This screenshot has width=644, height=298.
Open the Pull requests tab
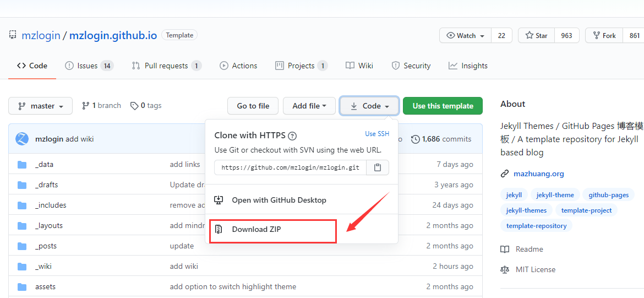pos(166,66)
